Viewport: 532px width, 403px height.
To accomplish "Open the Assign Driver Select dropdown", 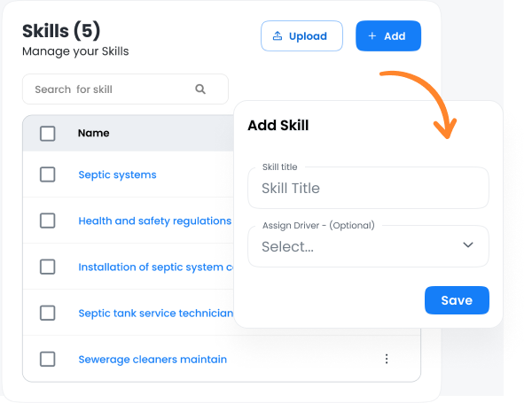I will [x=355, y=247].
